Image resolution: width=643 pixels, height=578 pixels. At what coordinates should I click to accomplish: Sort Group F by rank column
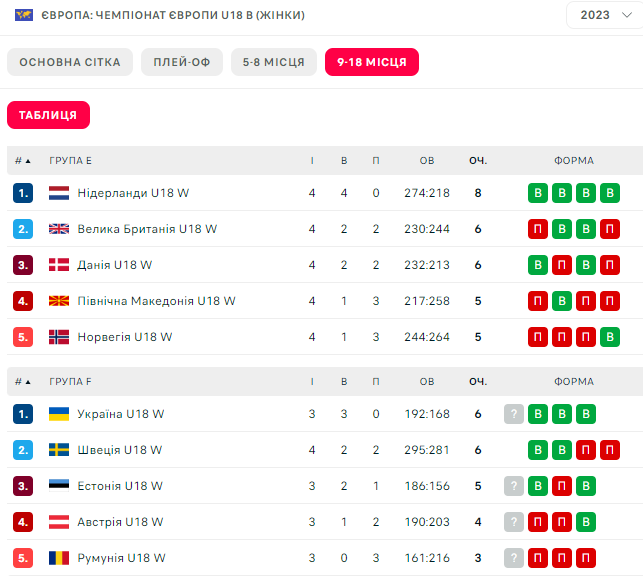click(22, 382)
